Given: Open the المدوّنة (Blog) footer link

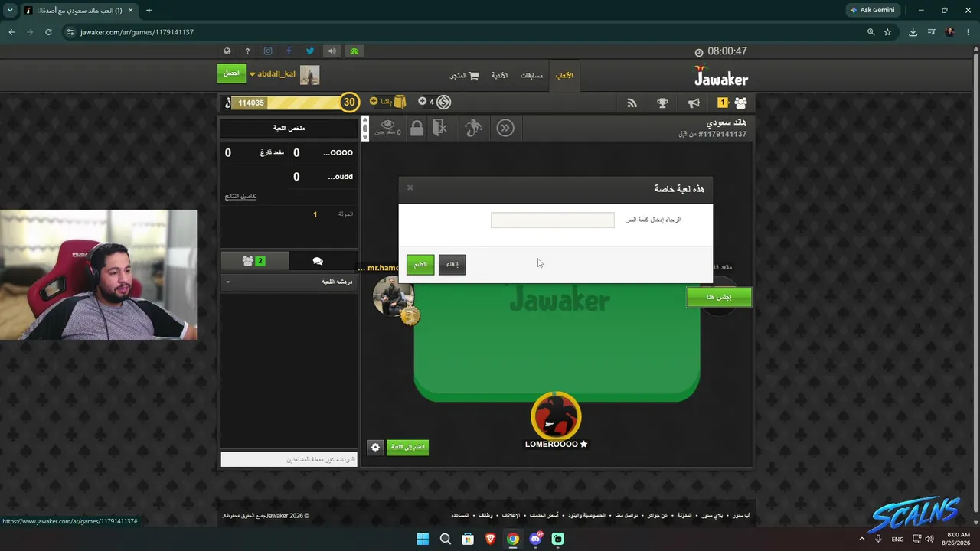Looking at the screenshot, I should pyautogui.click(x=684, y=516).
